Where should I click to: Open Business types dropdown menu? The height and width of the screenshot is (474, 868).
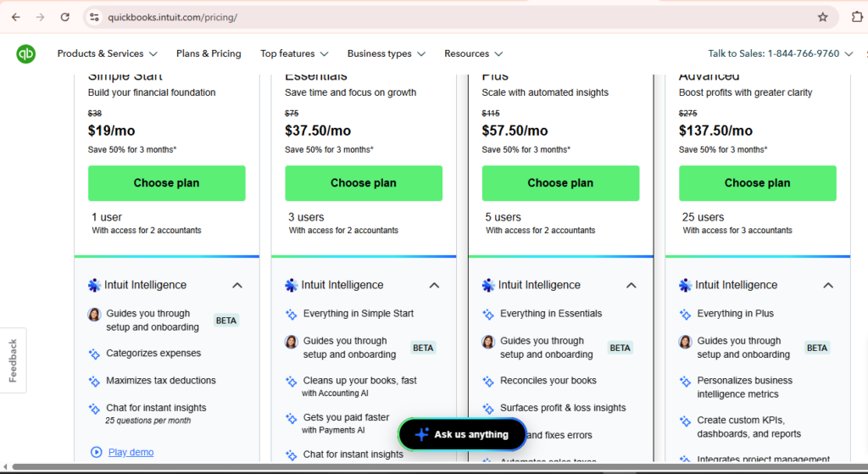(x=387, y=53)
